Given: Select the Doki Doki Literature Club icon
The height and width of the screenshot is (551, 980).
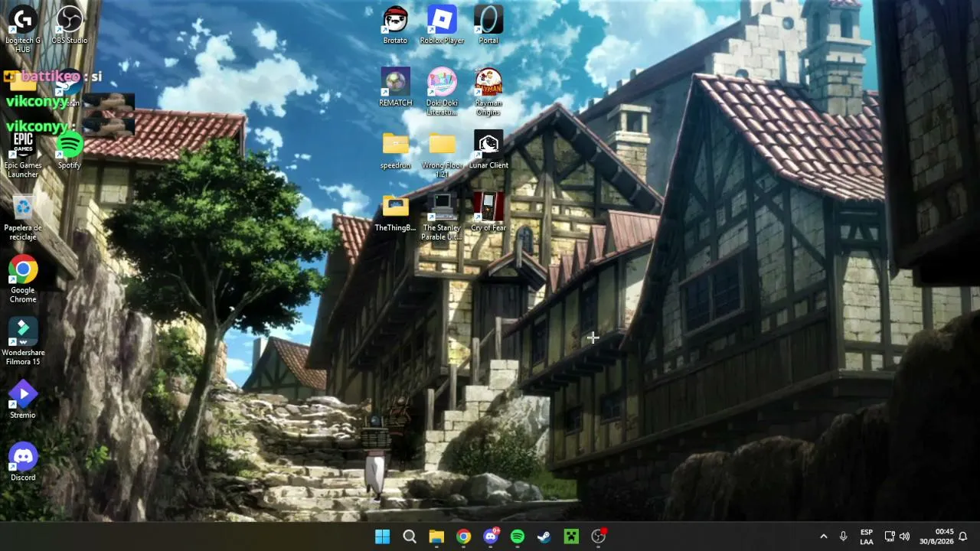Looking at the screenshot, I should 442,92.
